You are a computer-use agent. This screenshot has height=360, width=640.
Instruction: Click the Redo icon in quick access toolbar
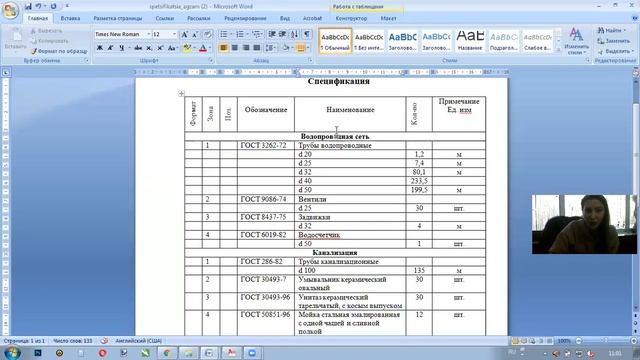(53, 7)
